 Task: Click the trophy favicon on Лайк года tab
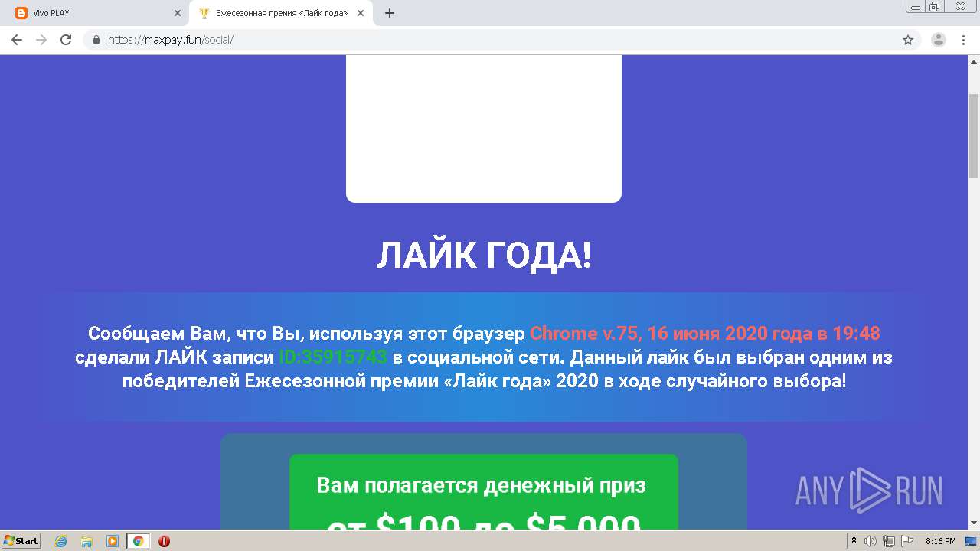tap(204, 13)
